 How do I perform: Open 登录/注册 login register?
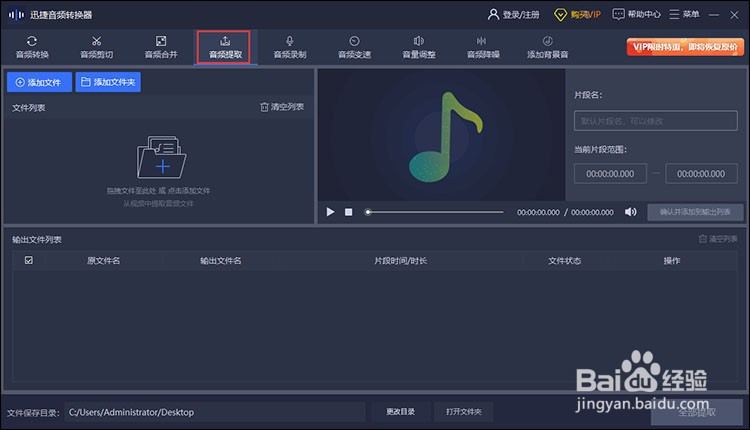coord(514,15)
